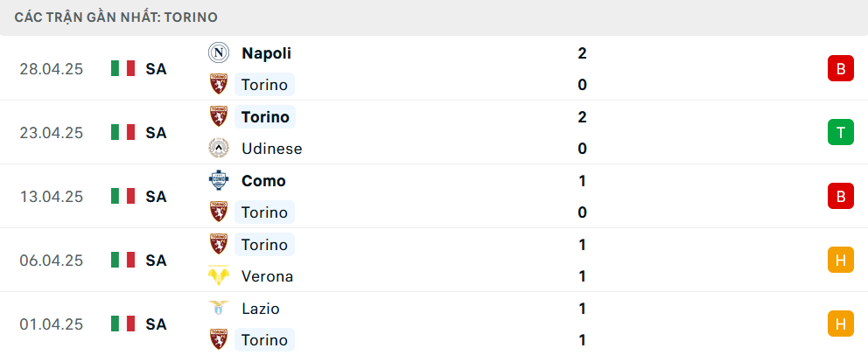Click Italy flag on 01.04.25 row
The image size is (868, 355).
[122, 324]
